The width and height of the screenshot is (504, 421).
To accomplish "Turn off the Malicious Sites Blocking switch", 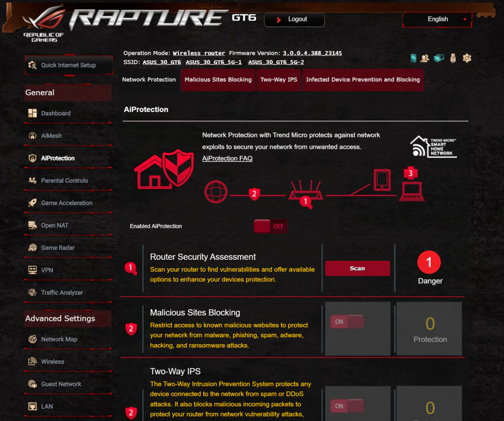I will [x=347, y=322].
